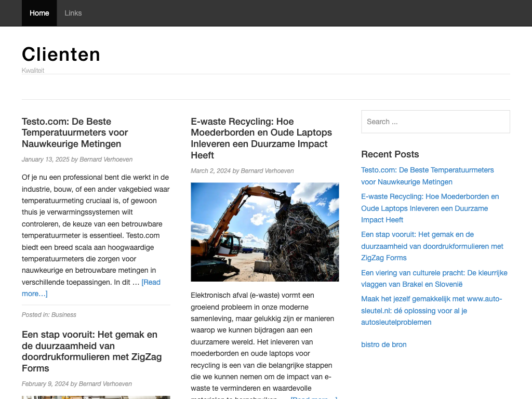Visit the bistro de bron link
Viewport: 532px width, 399px height.
click(x=383, y=344)
